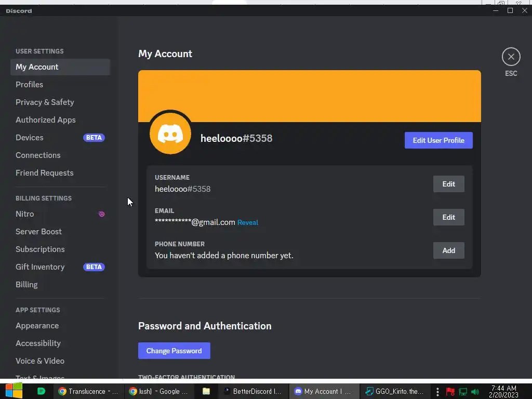The image size is (532, 399).
Task: Open Accessibility settings
Action: tap(60, 343)
